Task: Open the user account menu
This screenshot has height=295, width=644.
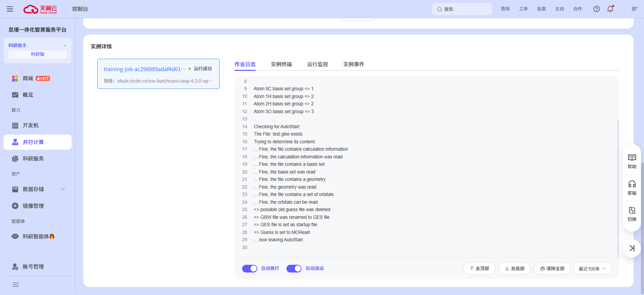Action: click(635, 9)
